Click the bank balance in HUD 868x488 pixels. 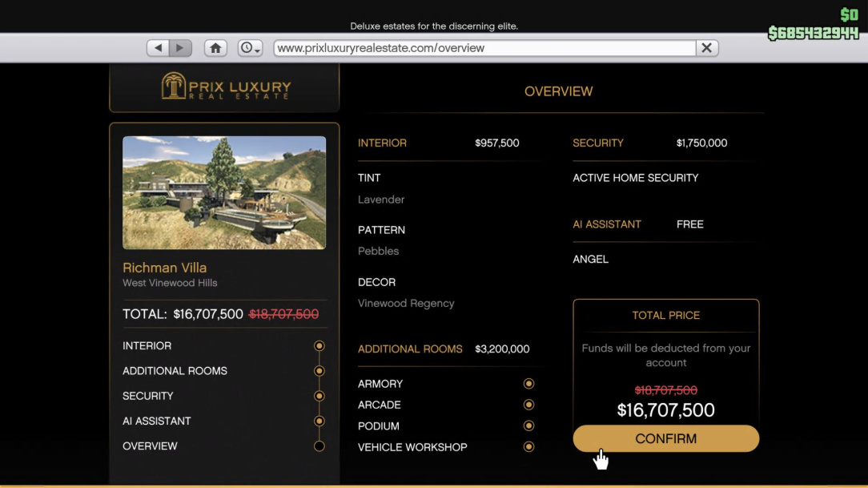(x=813, y=33)
